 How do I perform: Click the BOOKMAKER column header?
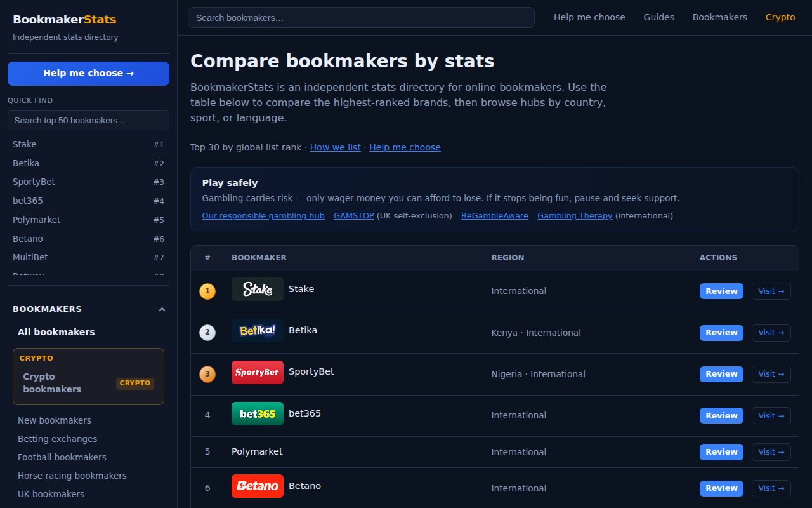coord(259,258)
